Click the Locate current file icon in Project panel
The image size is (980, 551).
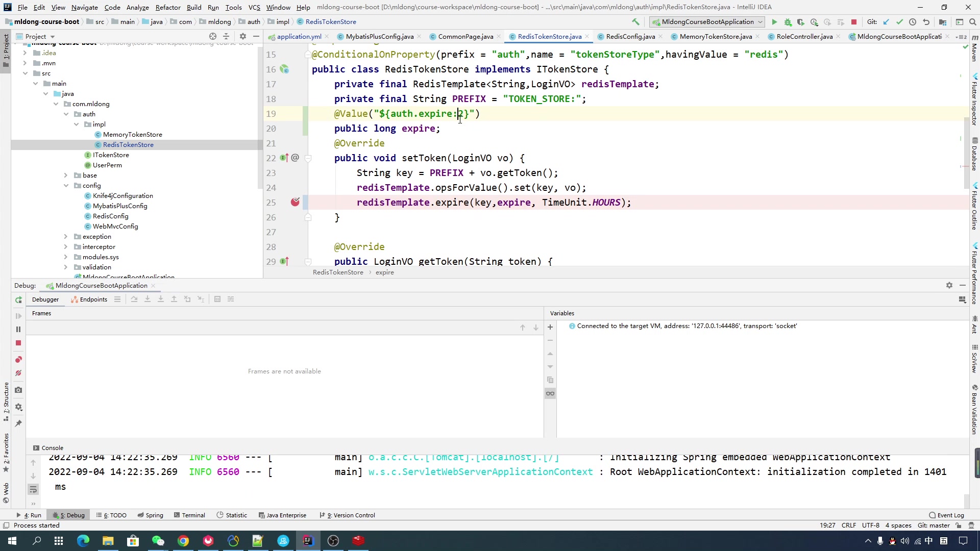click(213, 36)
